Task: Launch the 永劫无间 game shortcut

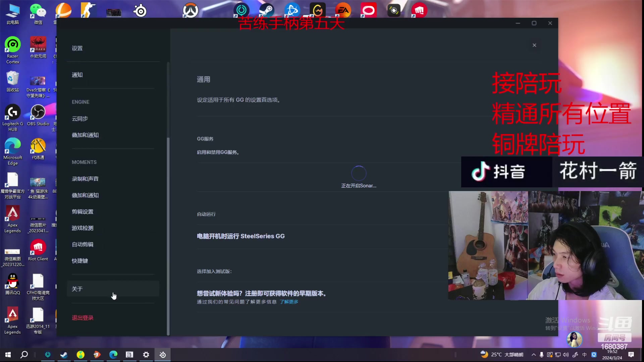Action: coord(38,48)
